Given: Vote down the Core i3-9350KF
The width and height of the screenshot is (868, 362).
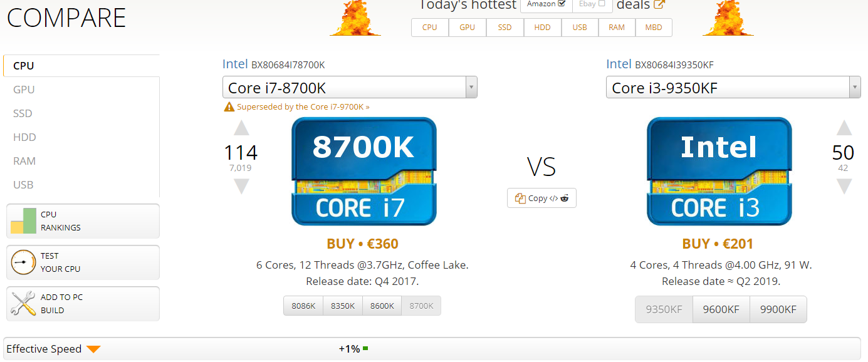Looking at the screenshot, I should point(844,186).
